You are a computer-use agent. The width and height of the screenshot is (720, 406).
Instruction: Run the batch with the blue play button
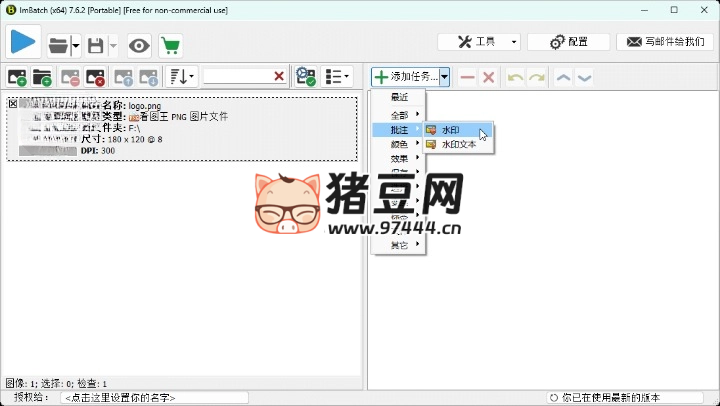[23, 42]
